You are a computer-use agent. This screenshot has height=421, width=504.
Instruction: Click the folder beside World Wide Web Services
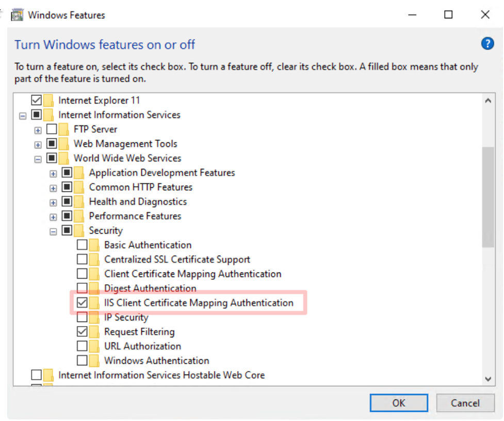64,158
